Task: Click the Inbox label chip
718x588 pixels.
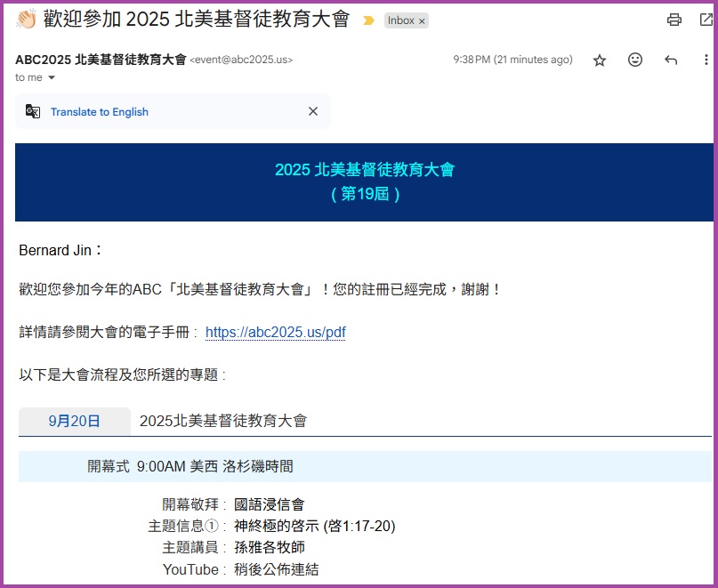Action: point(400,20)
